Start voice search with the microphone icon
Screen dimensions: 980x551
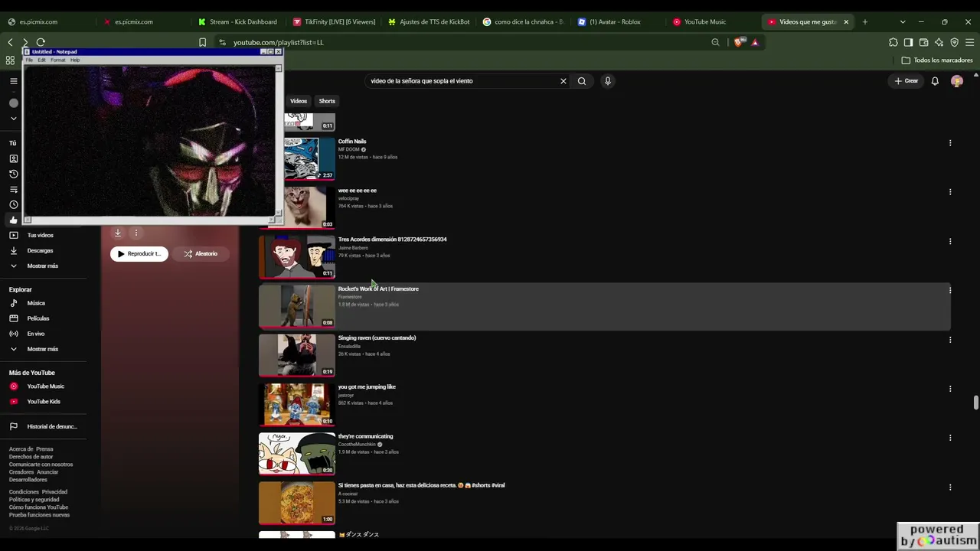click(x=607, y=80)
